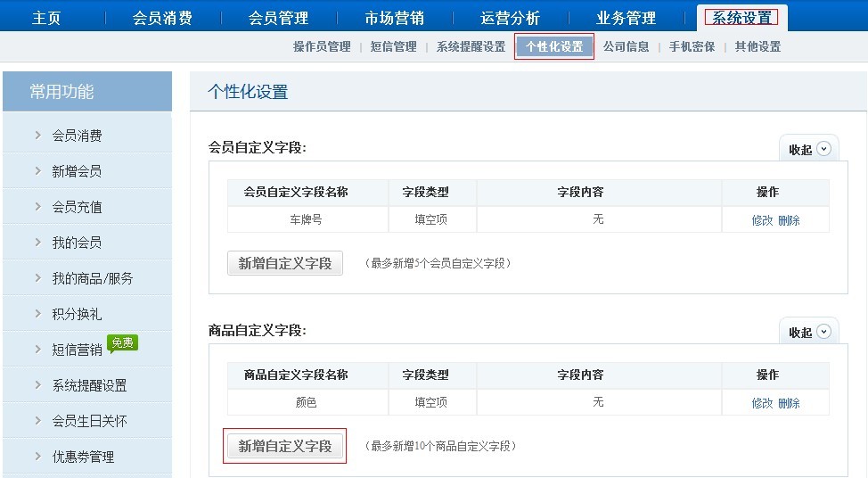
Task: Open 短信管理 submenu item
Action: tap(393, 46)
